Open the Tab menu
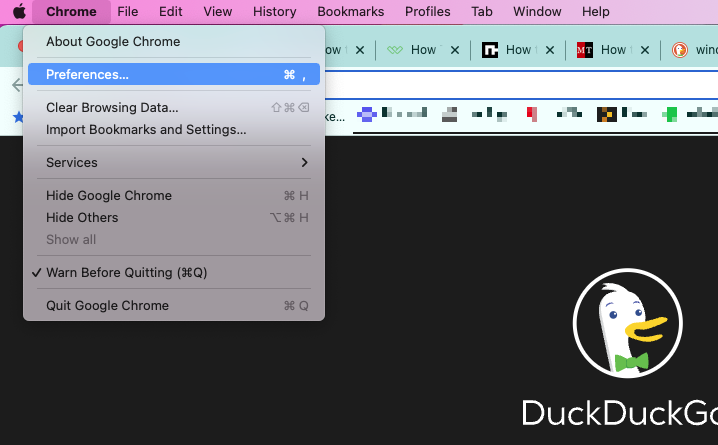Screen dimensions: 718x445 (482, 11)
